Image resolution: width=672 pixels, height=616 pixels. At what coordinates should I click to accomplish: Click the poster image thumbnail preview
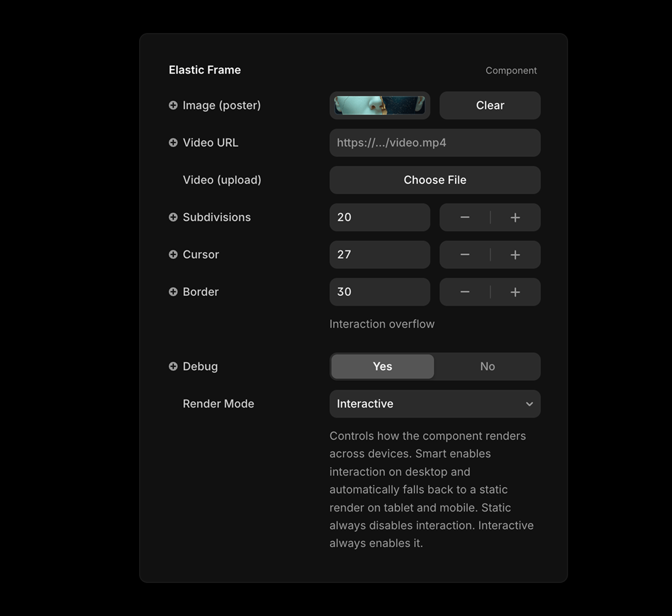pos(380,106)
